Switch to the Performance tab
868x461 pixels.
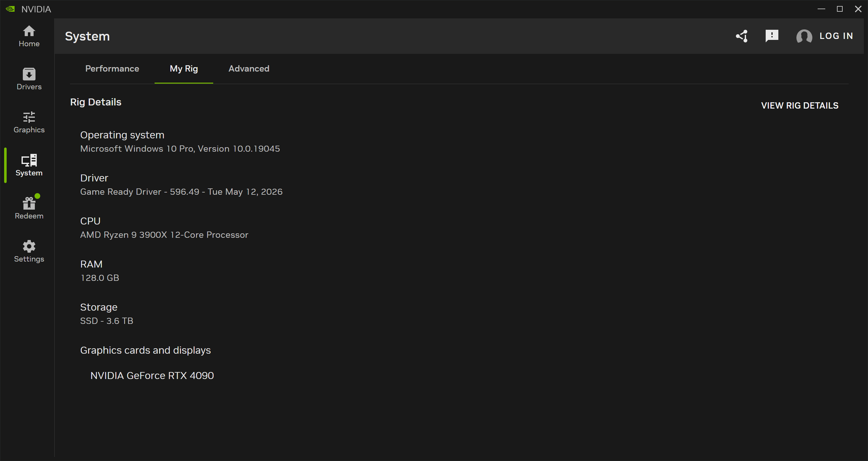(x=112, y=69)
